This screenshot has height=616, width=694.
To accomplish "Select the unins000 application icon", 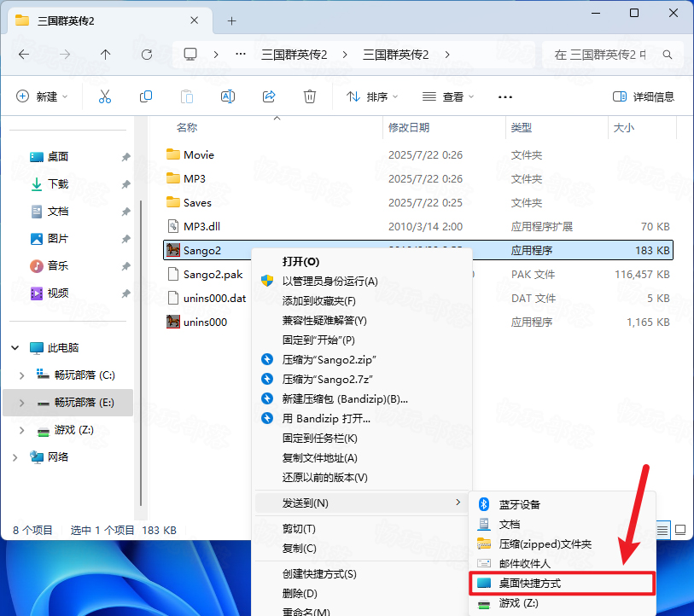I will click(x=173, y=323).
